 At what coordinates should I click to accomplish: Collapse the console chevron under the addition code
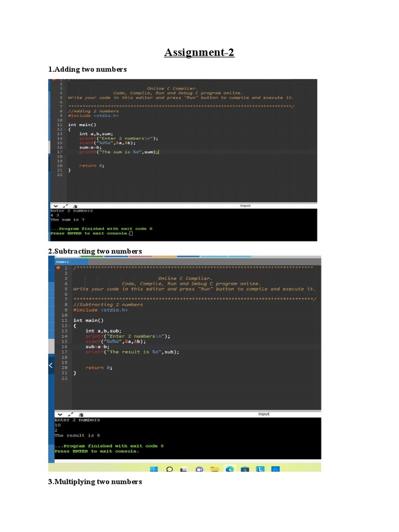[56, 206]
